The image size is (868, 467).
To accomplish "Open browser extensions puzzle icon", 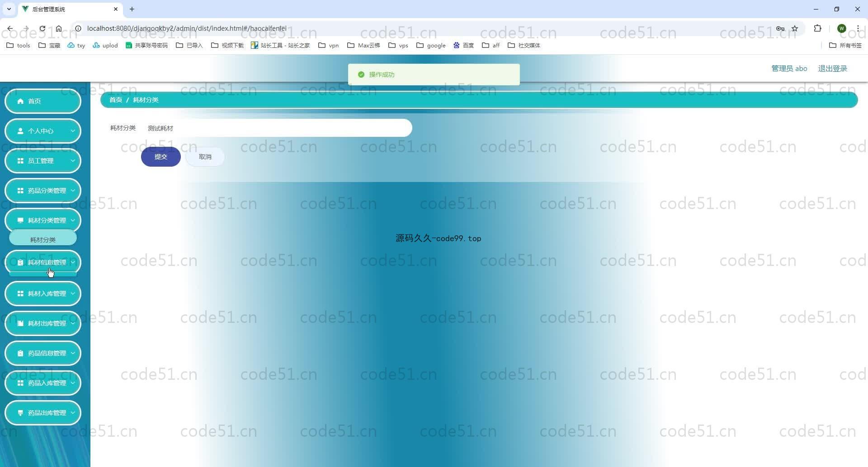I will (x=817, y=28).
